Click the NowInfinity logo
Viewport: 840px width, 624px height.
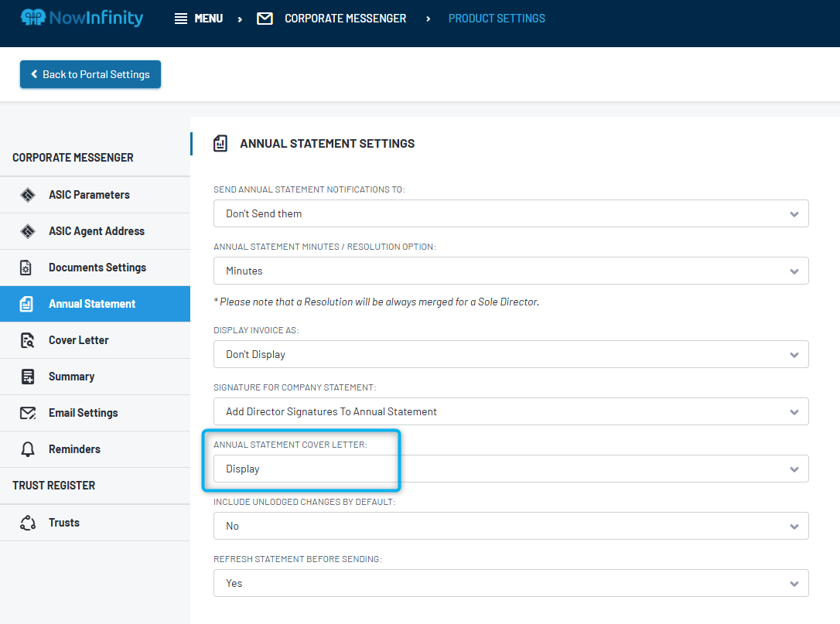(81, 18)
